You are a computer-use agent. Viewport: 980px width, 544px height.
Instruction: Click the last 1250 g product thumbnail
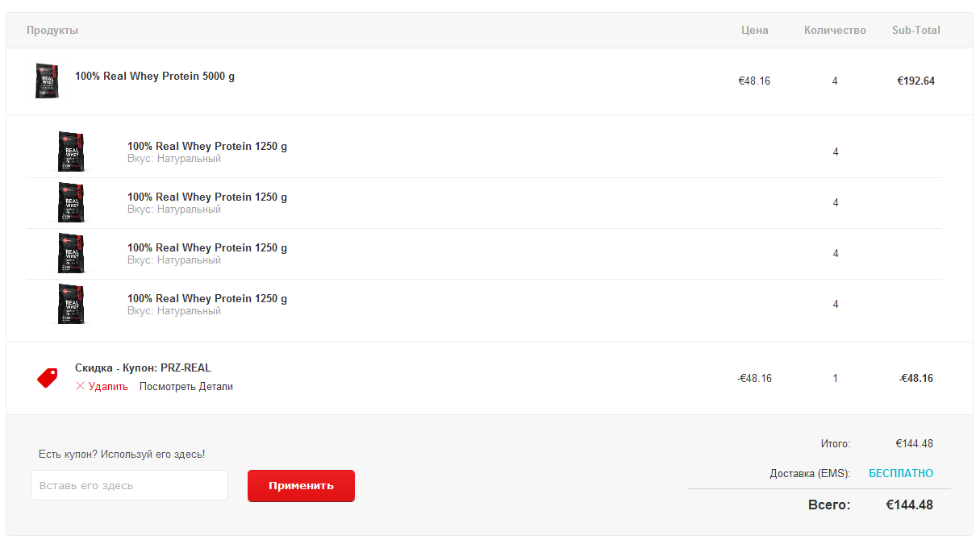[x=72, y=304]
